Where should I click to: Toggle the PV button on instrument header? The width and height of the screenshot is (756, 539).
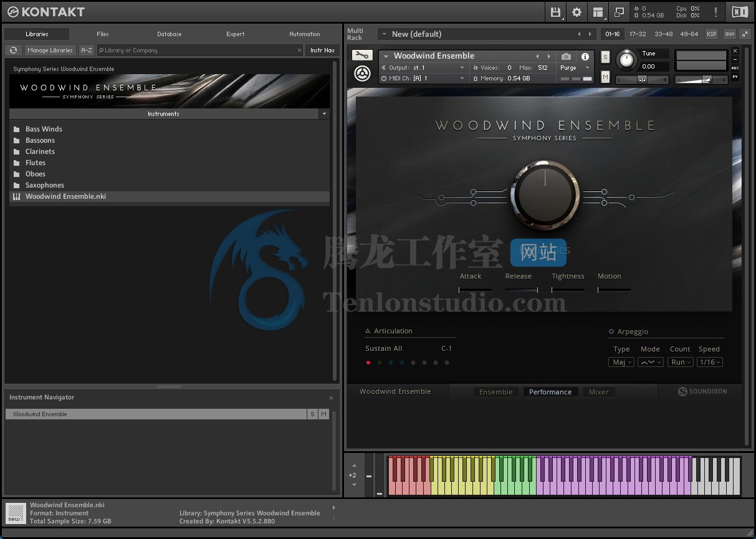(x=735, y=77)
